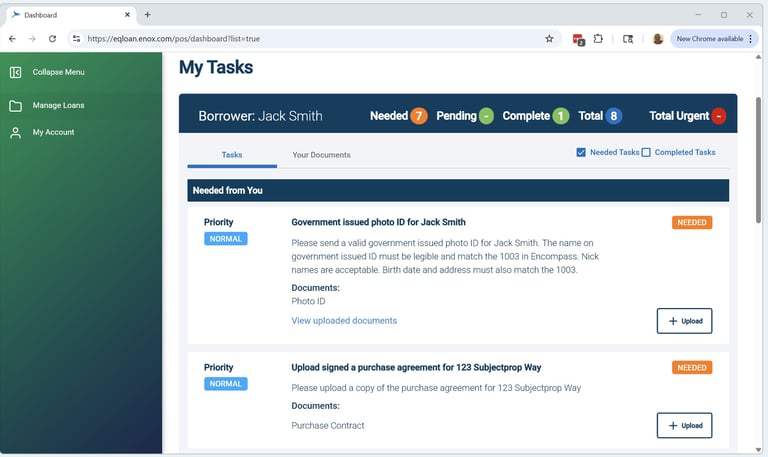
Task: Open the Manage Loans folder icon
Action: click(x=15, y=106)
